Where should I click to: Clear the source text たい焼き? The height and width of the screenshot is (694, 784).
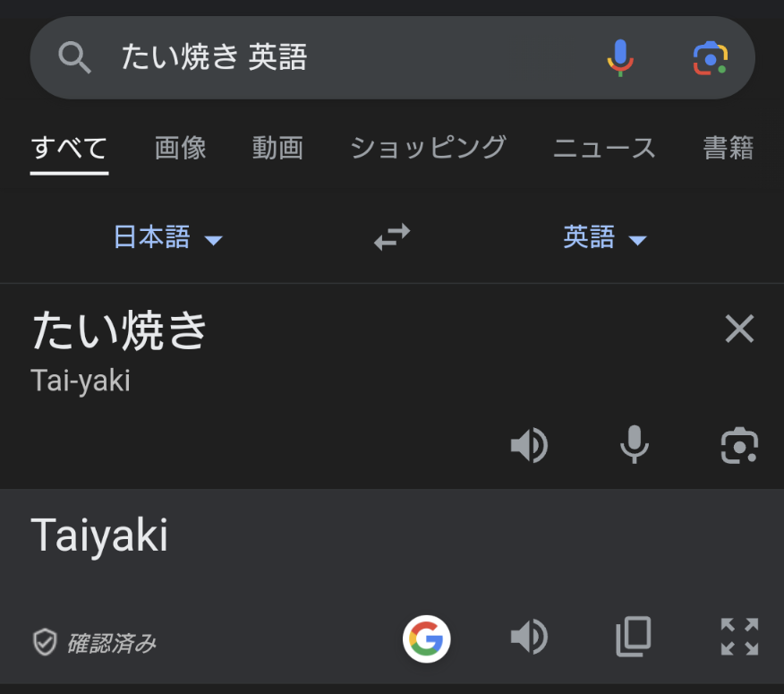coord(739,330)
